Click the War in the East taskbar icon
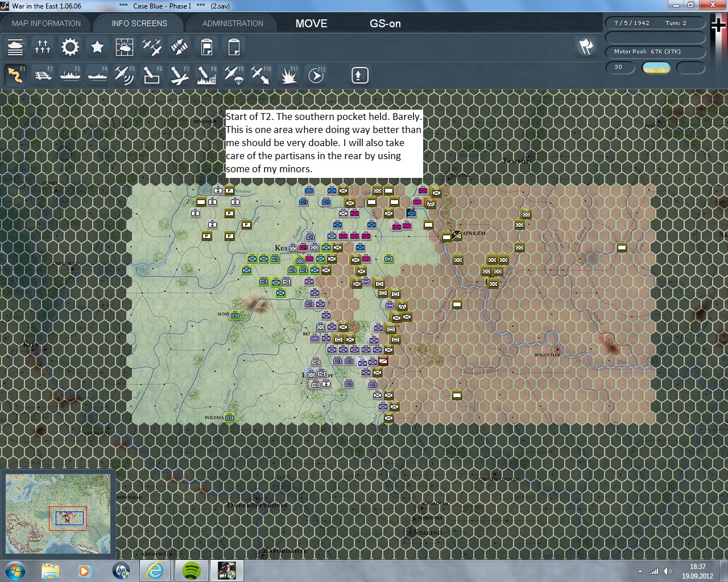Screen dimensions: 728x582 click(227, 570)
